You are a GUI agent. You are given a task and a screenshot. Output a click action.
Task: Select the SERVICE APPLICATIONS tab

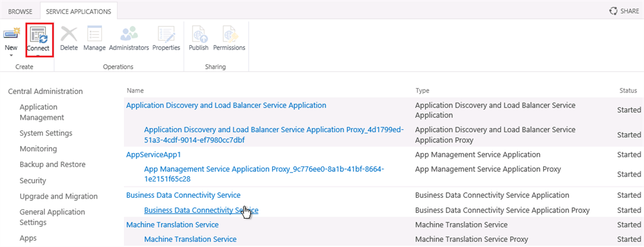click(x=79, y=11)
